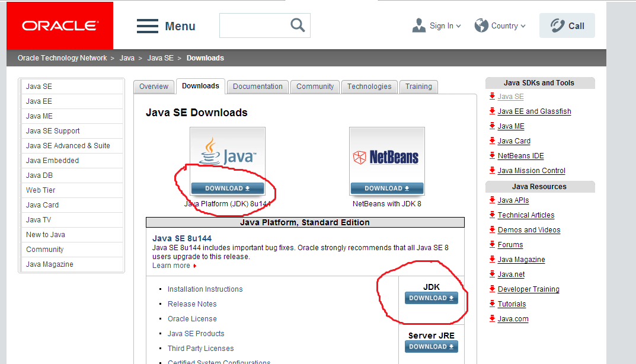Select Java ME in left sidebar

tap(72, 116)
